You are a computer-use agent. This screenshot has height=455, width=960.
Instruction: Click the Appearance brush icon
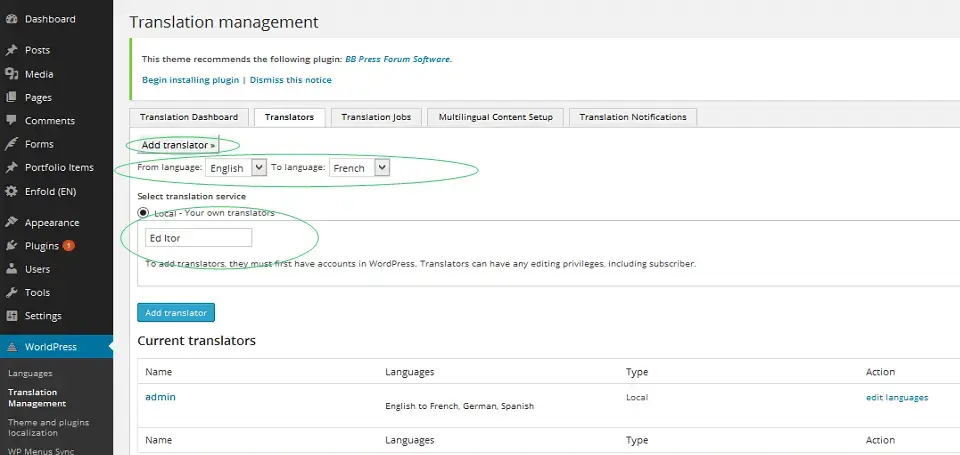coord(11,223)
